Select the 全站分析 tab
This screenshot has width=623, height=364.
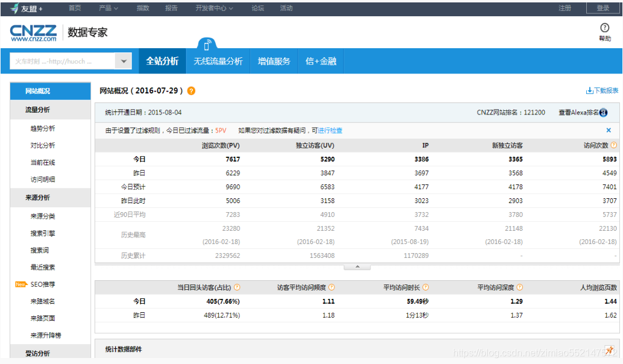click(162, 61)
